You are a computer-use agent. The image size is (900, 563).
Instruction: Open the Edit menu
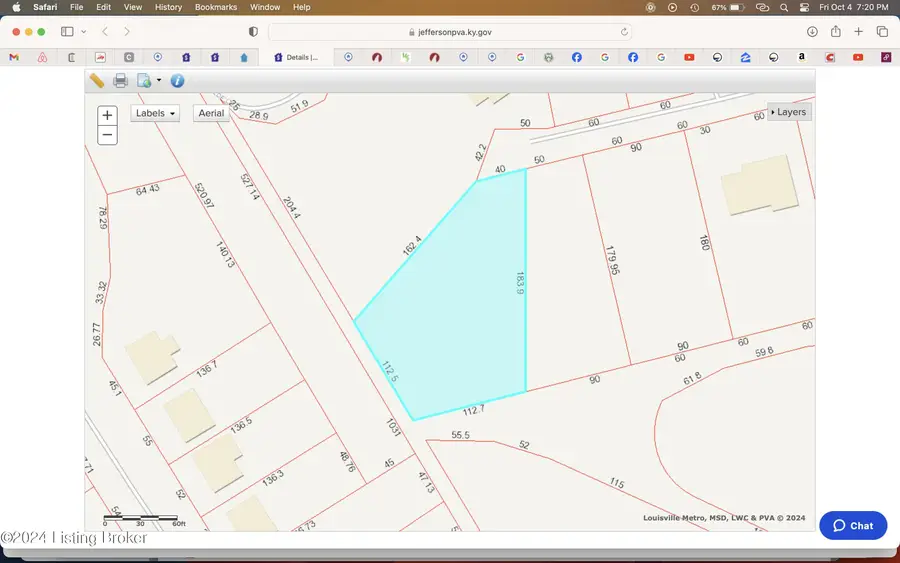click(x=103, y=7)
